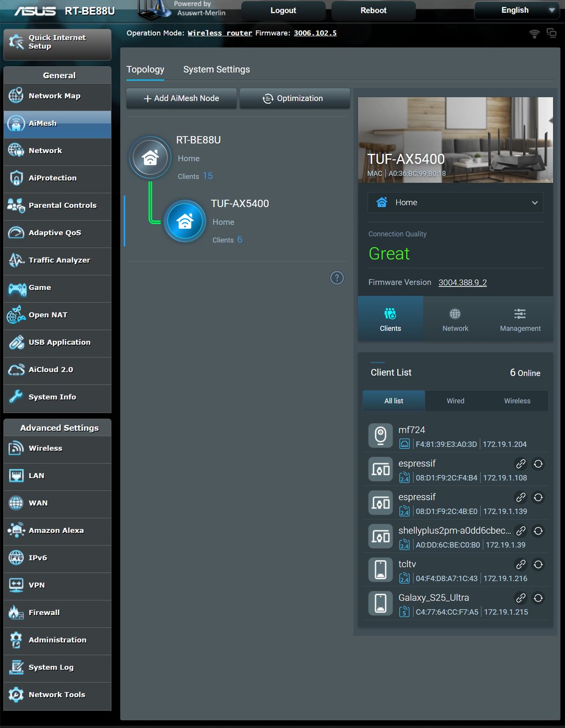This screenshot has height=728, width=565.
Task: Select the Clients tab in node panel
Action: [x=391, y=319]
